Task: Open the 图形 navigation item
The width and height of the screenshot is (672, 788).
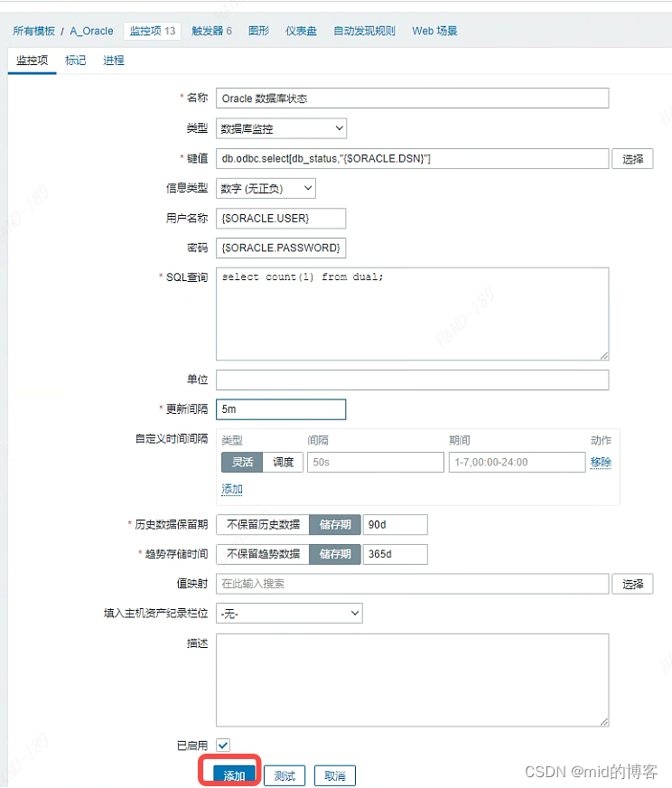Action: coord(258,31)
